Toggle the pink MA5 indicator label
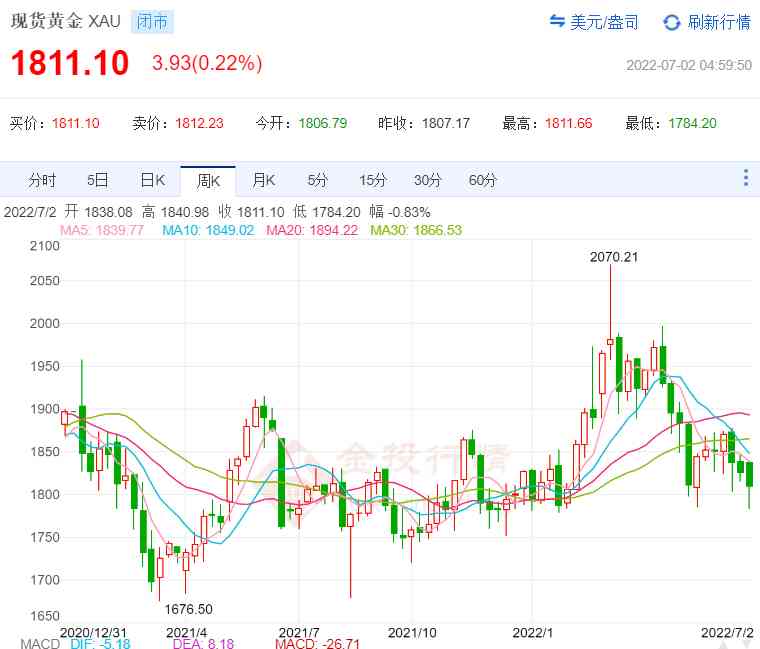The height and width of the screenshot is (649, 760). coord(102,230)
